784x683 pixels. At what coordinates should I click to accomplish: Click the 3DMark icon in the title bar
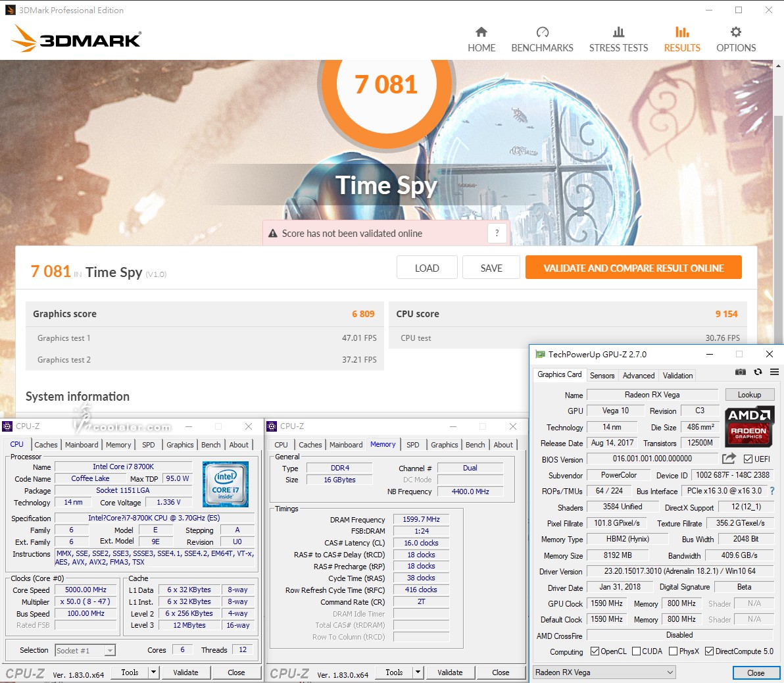(10, 10)
